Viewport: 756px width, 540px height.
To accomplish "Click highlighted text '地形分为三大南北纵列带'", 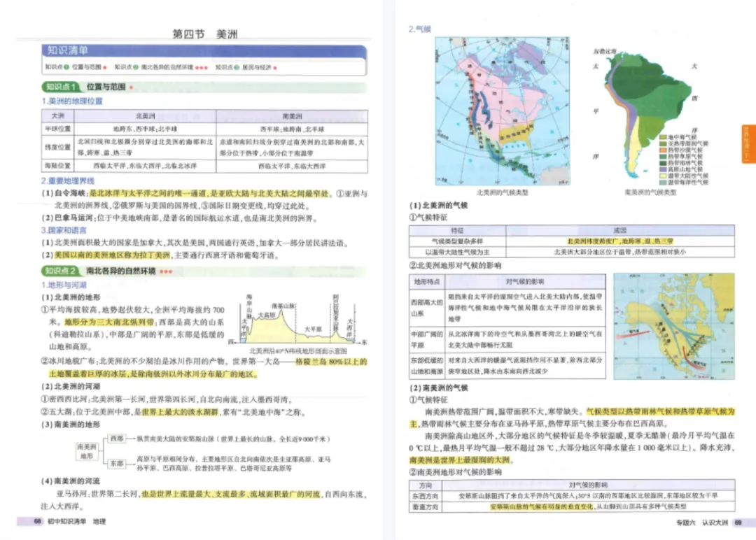I will (109, 322).
